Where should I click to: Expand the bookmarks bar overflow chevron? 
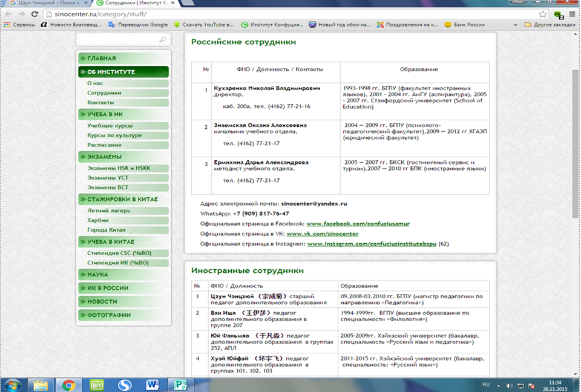click(x=515, y=25)
